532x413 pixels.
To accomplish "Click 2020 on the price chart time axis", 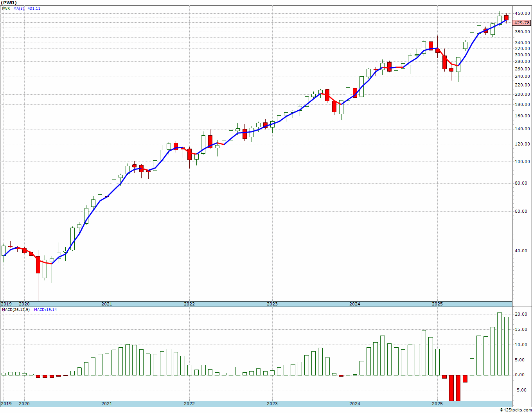I will [24, 304].
